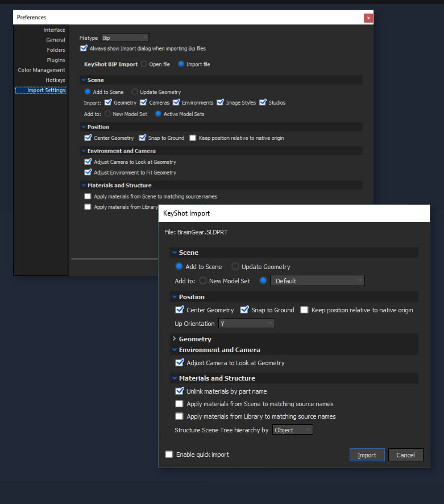Open Interface preferences section
The height and width of the screenshot is (504, 444).
coord(54,30)
